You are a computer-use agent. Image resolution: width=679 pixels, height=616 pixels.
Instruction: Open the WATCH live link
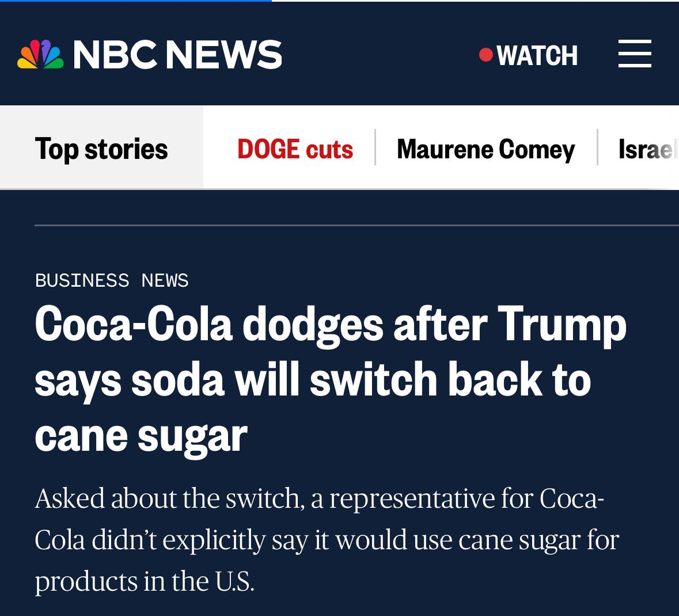click(x=537, y=55)
